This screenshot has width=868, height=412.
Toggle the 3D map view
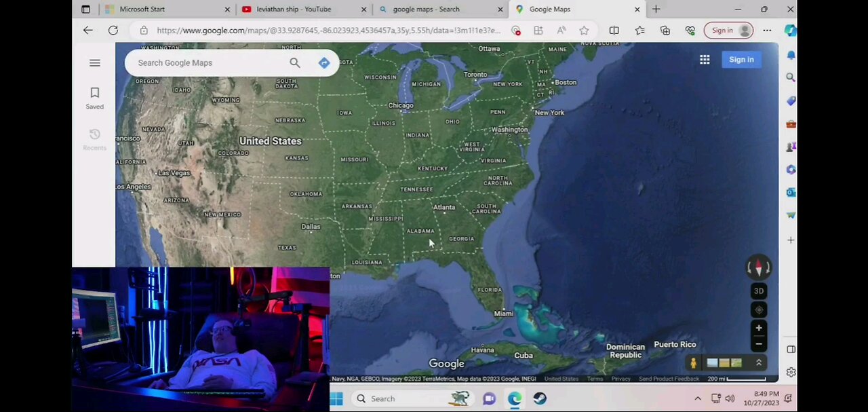pyautogui.click(x=759, y=291)
